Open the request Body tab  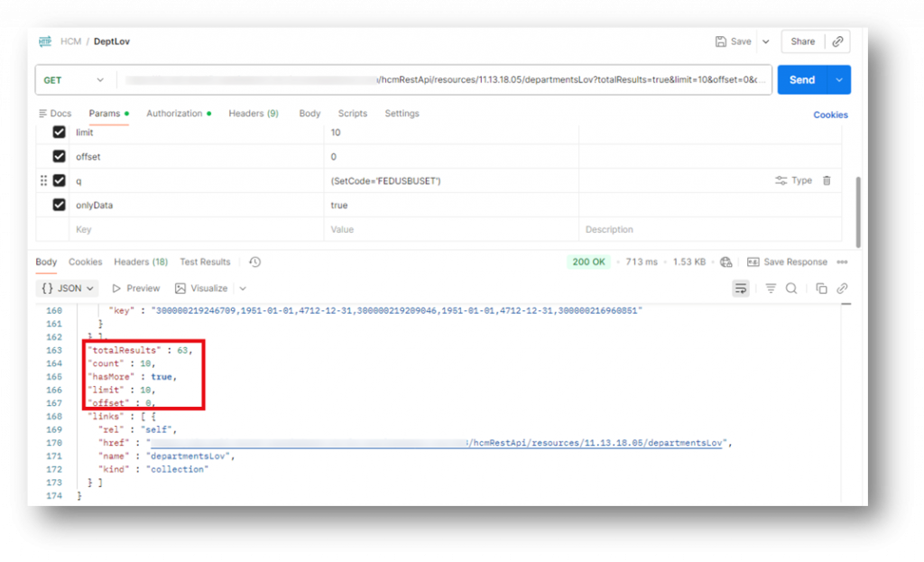(310, 113)
